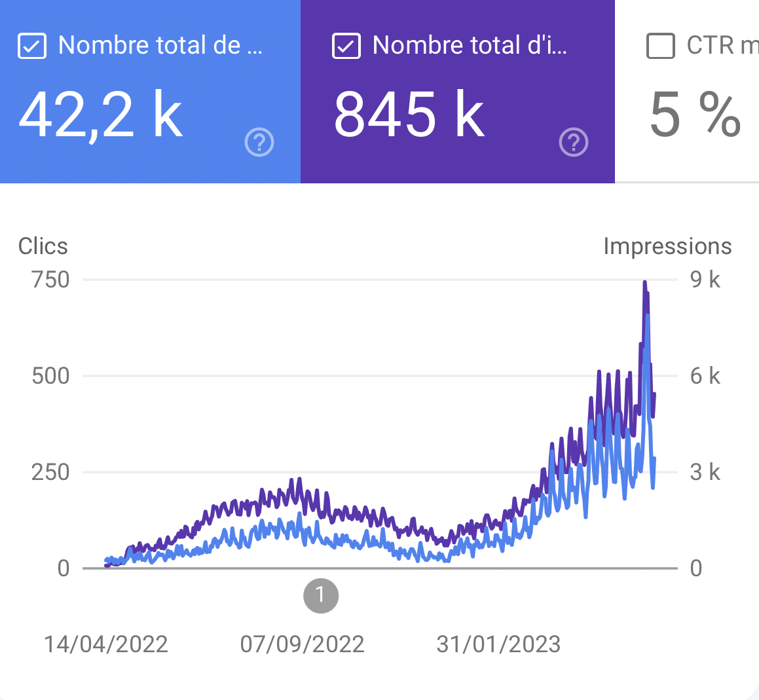Click the highest peak of the purple impressions line

645,283
